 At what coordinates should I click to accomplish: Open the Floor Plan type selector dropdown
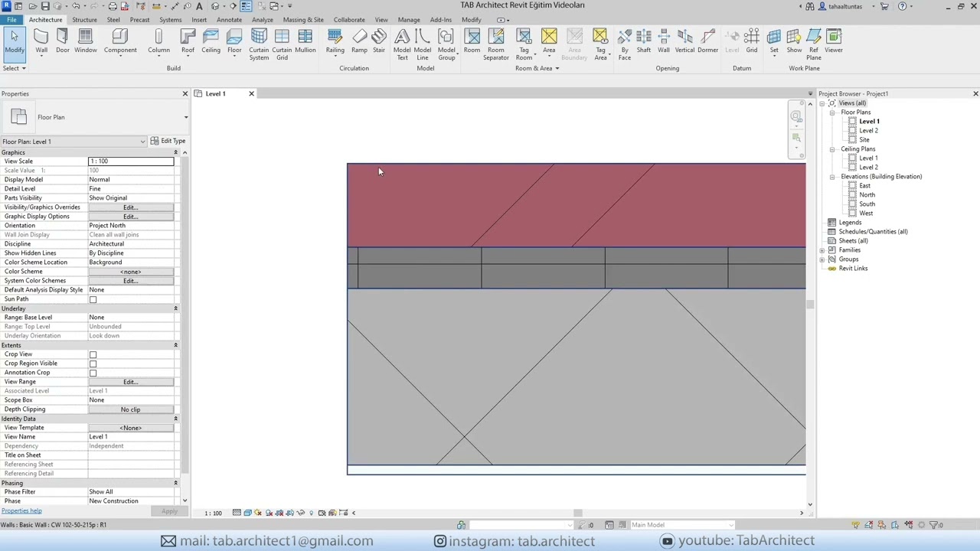tap(185, 117)
